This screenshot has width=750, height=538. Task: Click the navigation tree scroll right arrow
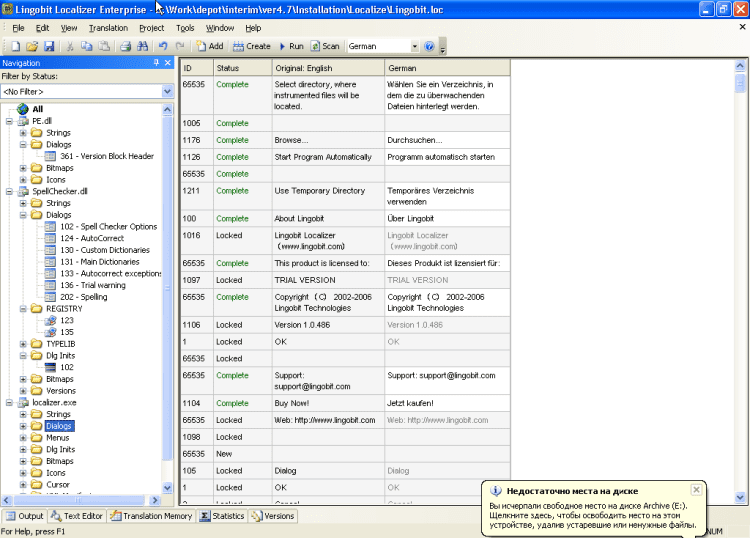click(154, 500)
